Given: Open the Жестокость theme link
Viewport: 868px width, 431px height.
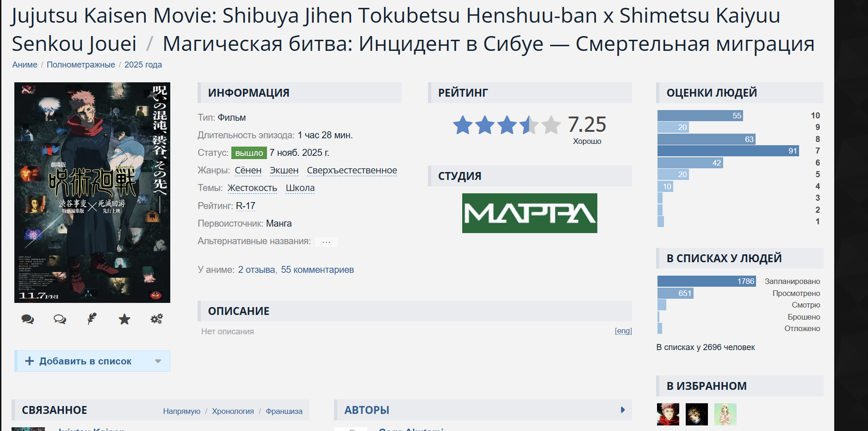Looking at the screenshot, I should click(x=252, y=188).
